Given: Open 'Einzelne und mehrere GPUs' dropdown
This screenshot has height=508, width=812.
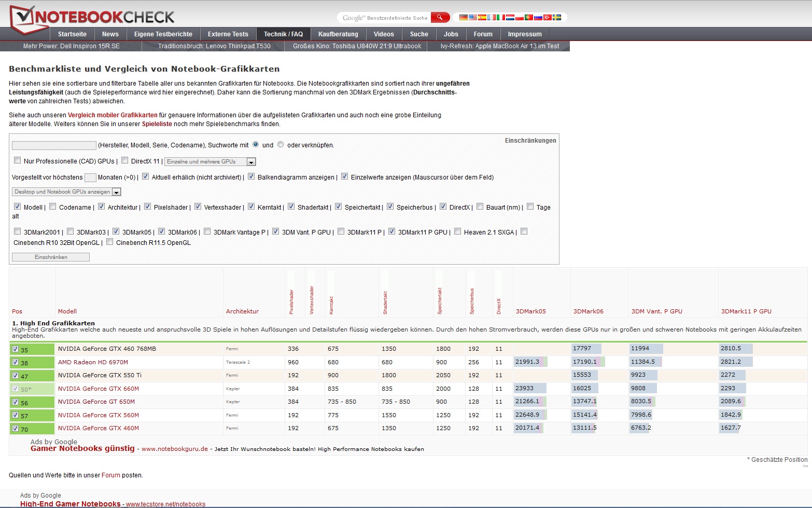Looking at the screenshot, I should (211, 161).
